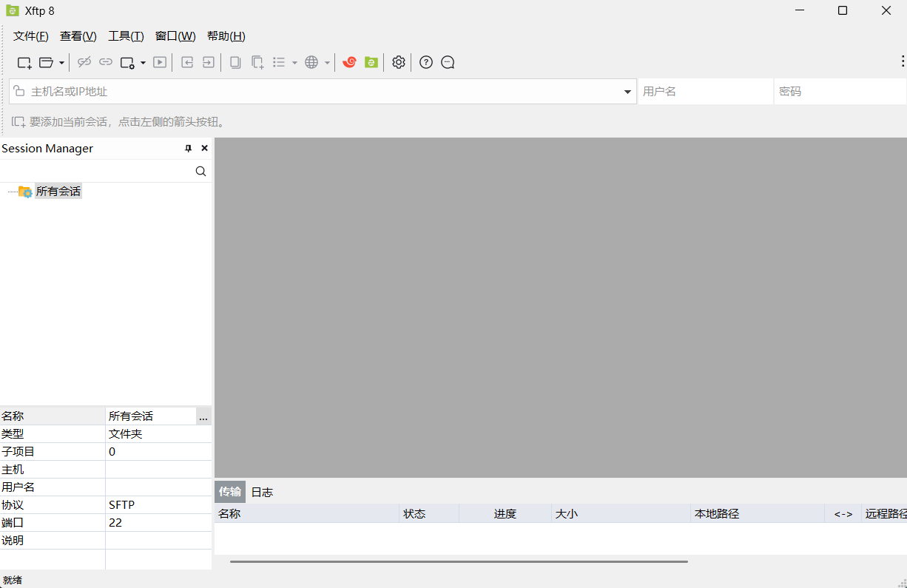Screen dimensions: 907x588
Task: Click the 文件夹 type value cell
Action: 158,434
